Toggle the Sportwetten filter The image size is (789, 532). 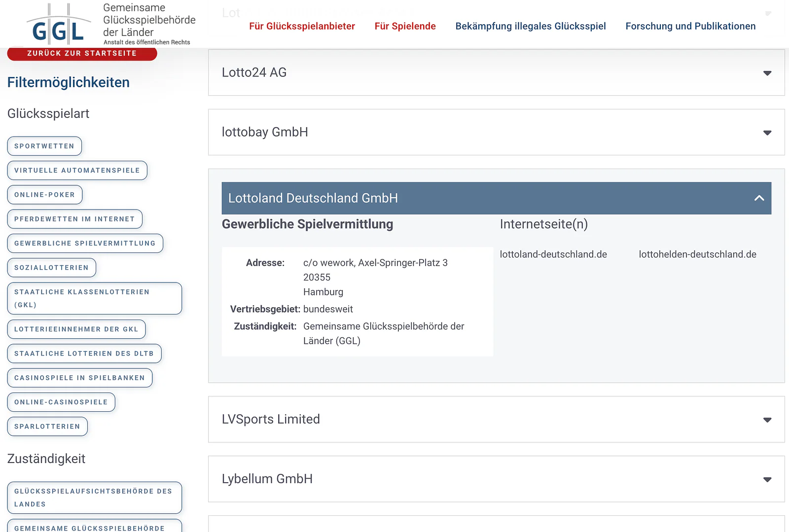(44, 146)
